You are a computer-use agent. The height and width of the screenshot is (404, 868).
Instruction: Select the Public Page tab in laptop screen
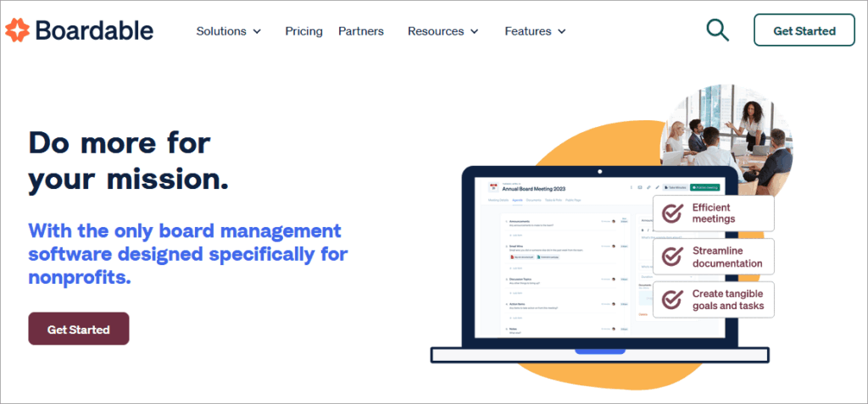[573, 200]
